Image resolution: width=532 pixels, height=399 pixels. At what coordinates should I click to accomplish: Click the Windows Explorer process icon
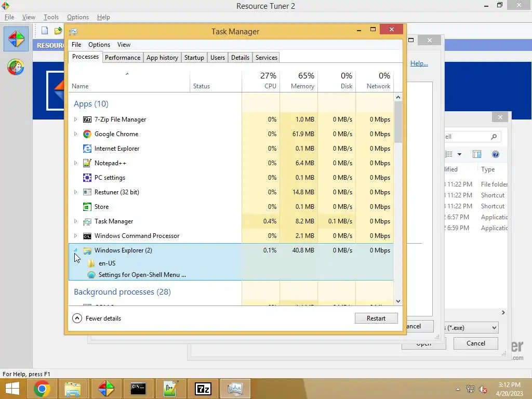(x=87, y=251)
